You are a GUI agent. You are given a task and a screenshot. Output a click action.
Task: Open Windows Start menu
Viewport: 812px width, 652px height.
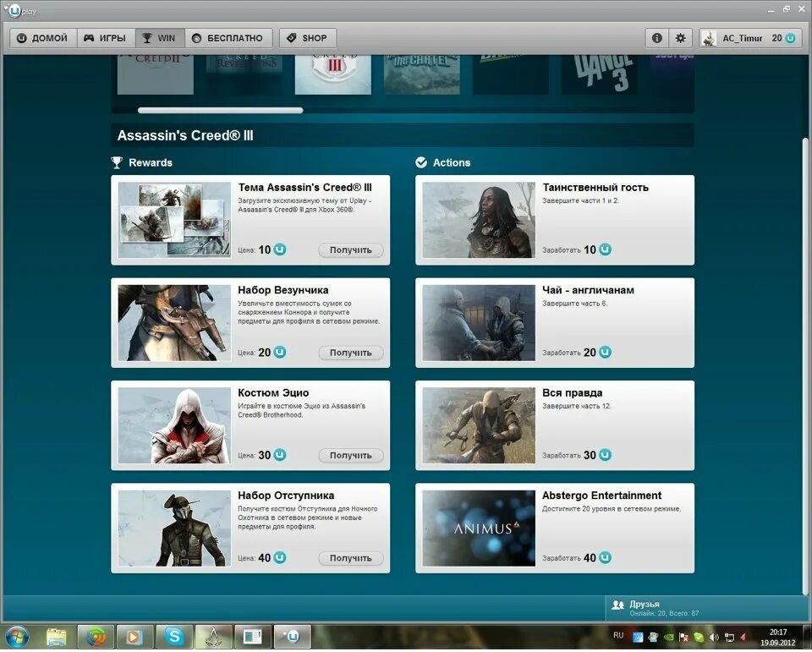pyautogui.click(x=16, y=637)
